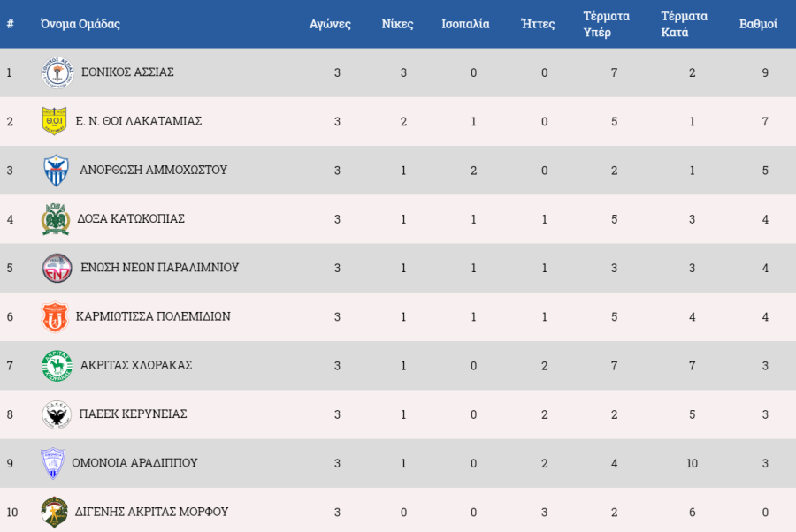
Task: Select the ΠΑΕΕΚ ΚΕΡΥΝΕΙΑΣ eagle logo
Action: [x=57, y=414]
